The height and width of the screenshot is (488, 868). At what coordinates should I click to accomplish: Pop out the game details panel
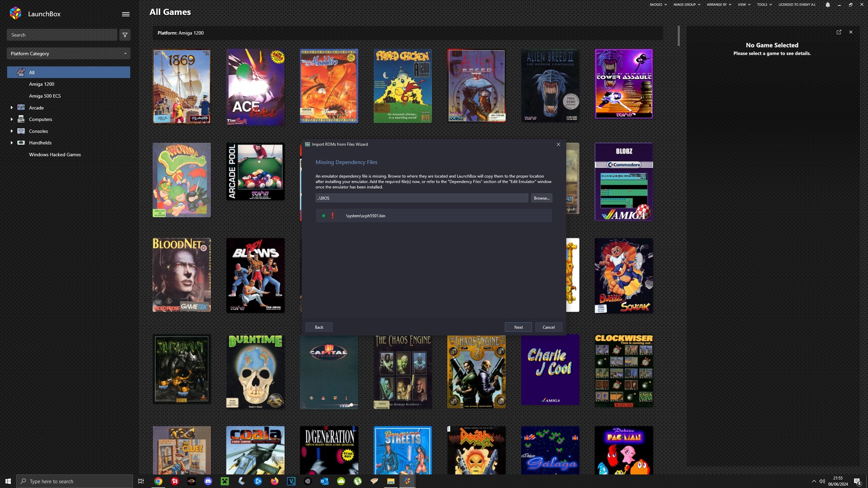click(839, 32)
